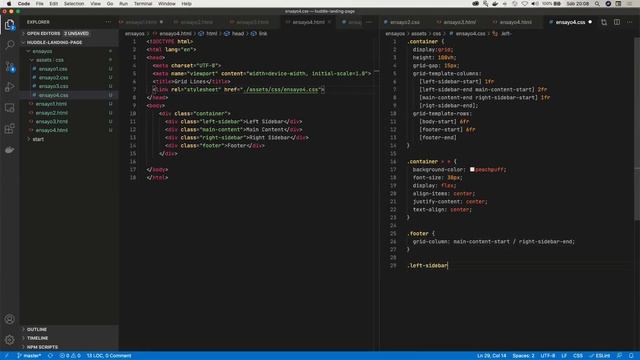Open the Apple menu
This screenshot has width=640, height=360.
pos(9,4)
